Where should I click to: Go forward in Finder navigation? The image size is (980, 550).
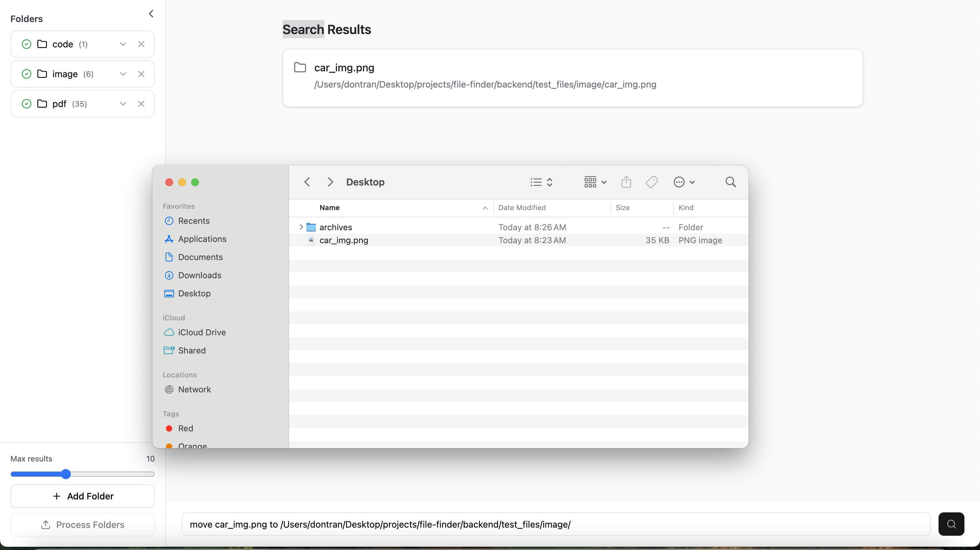[x=330, y=182]
